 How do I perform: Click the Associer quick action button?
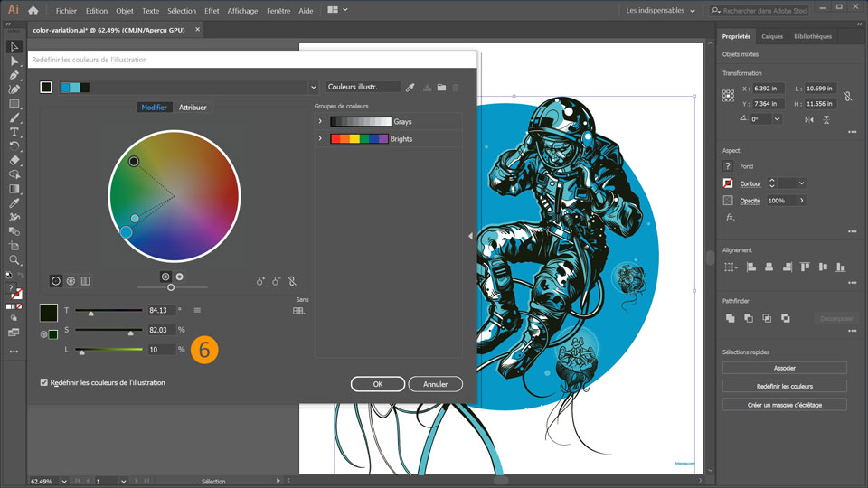coord(785,368)
